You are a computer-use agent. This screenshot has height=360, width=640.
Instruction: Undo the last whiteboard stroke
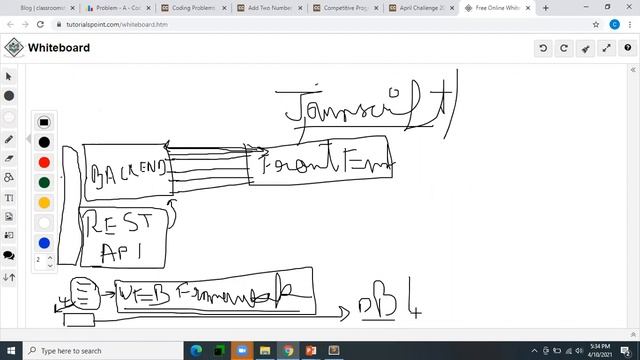click(543, 48)
